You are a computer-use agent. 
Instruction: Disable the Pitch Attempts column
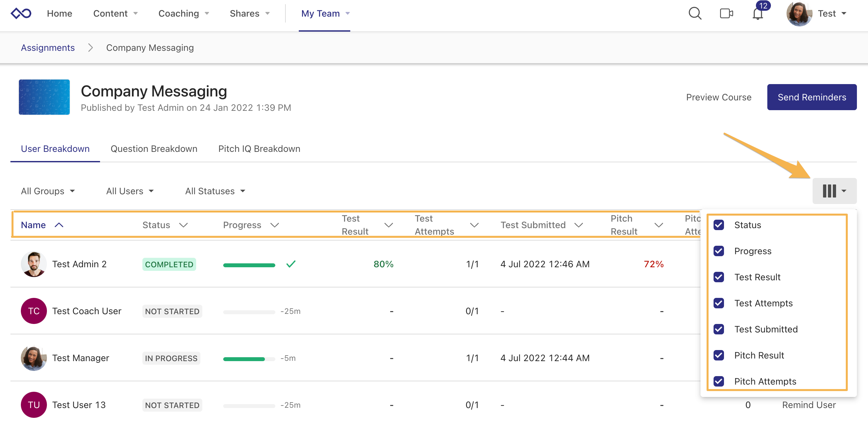pyautogui.click(x=719, y=381)
